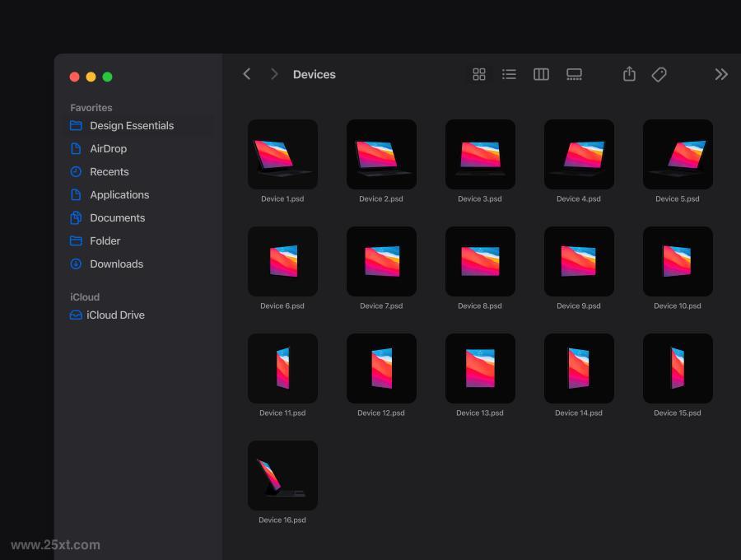
Task: Click the Design Essentials folder icon
Action: click(x=76, y=125)
